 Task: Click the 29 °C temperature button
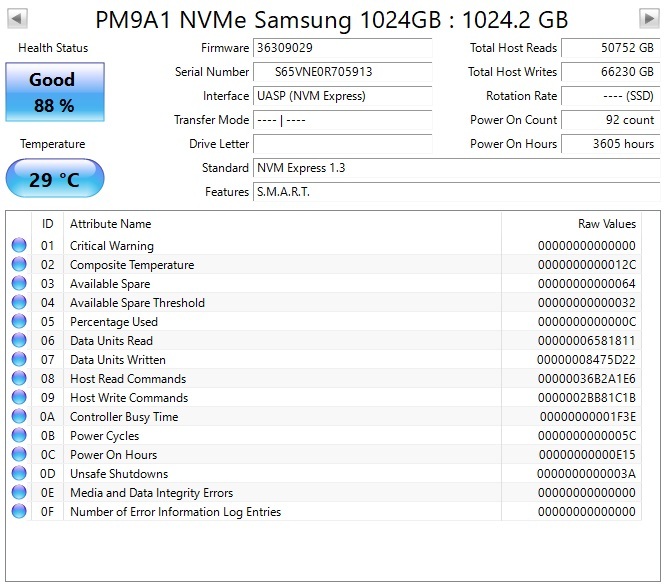[x=55, y=178]
